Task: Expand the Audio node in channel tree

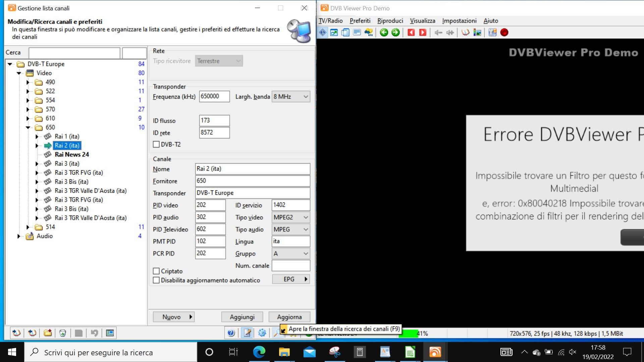Action: point(19,236)
